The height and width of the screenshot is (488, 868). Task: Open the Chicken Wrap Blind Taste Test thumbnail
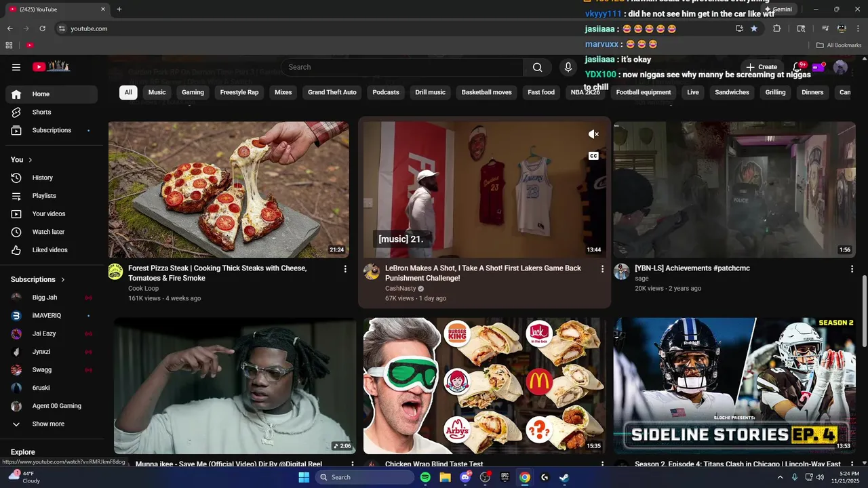[485, 386]
